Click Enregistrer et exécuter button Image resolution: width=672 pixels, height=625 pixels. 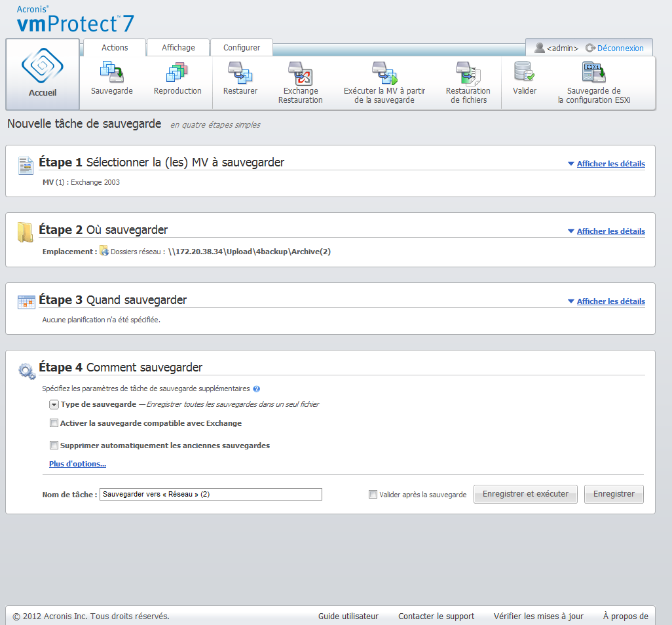[525, 494]
